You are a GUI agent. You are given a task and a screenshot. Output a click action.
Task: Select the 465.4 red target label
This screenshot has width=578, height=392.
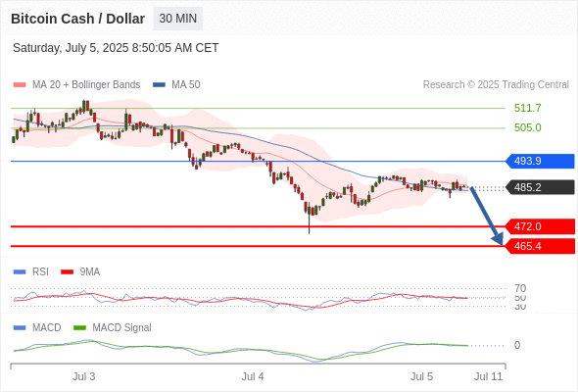tap(540, 246)
